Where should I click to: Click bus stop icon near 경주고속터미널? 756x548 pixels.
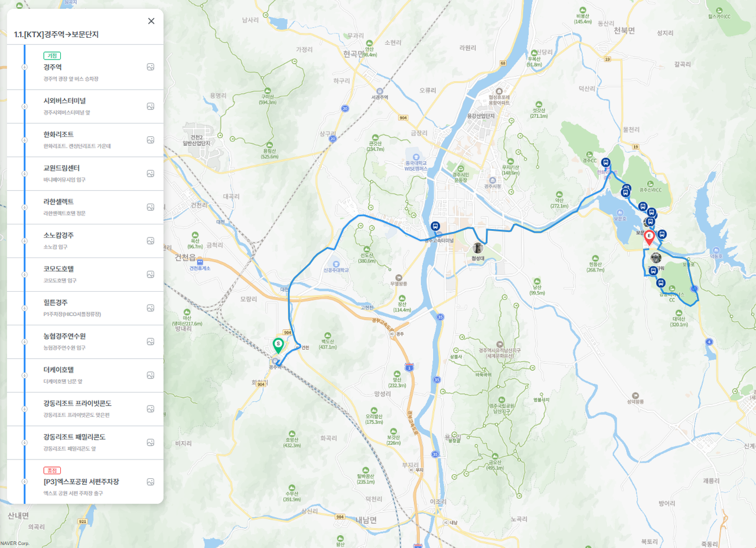pos(435,226)
